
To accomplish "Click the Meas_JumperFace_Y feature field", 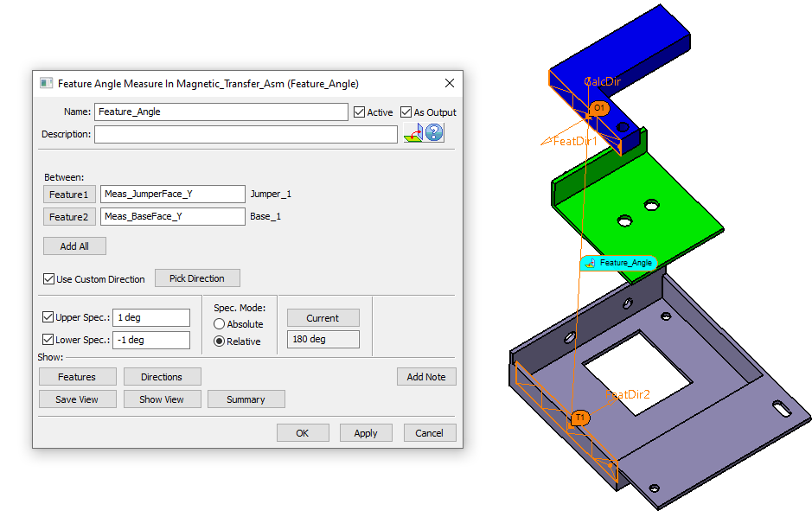I will [x=172, y=194].
